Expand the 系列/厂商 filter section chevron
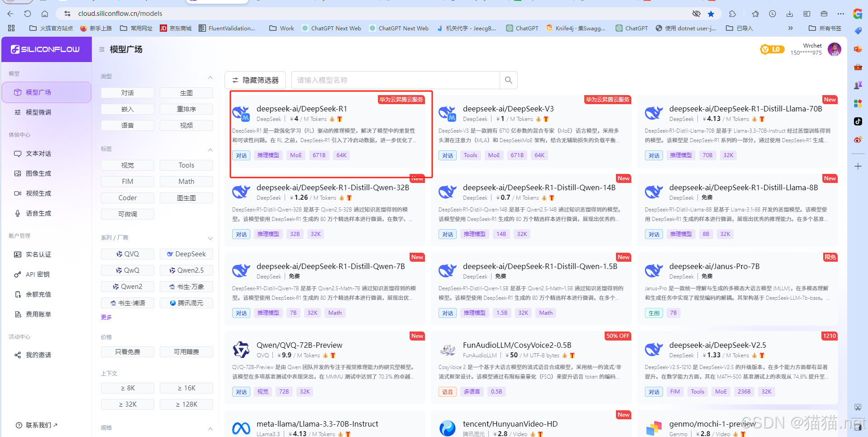The width and height of the screenshot is (868, 437). [210, 238]
